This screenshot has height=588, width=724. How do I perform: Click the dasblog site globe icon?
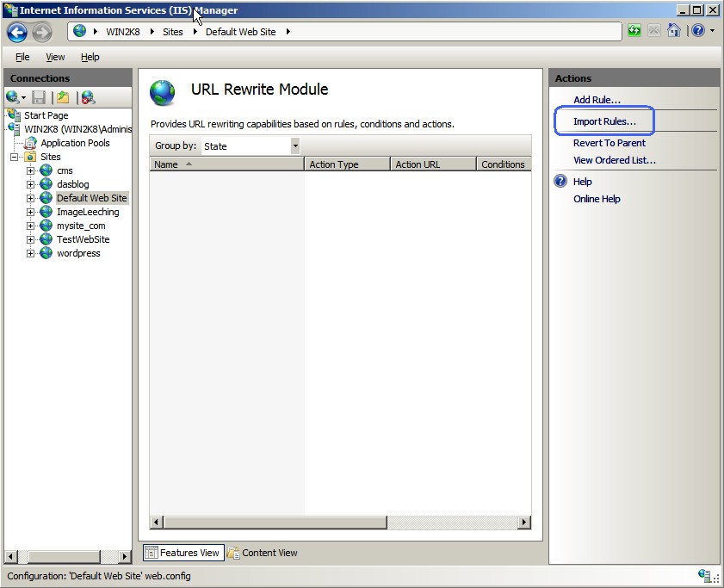(x=46, y=184)
